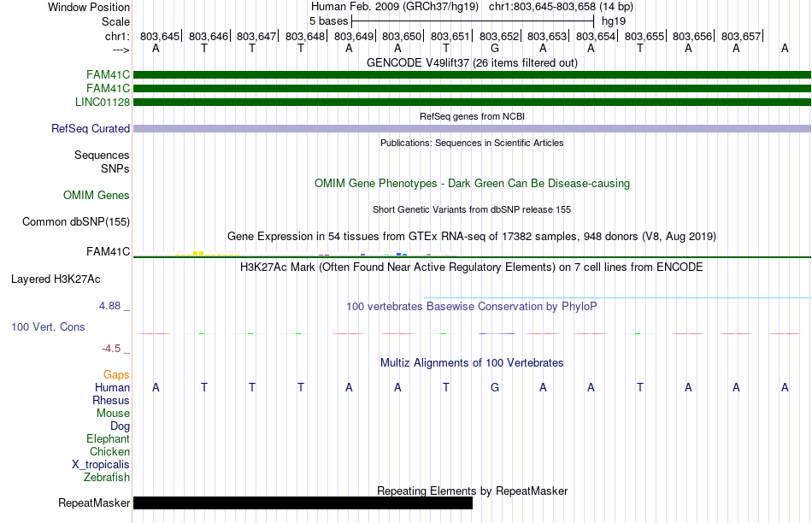Click the second FAM41C gene track label
Image resolution: width=812 pixels, height=523 pixels.
(x=108, y=89)
